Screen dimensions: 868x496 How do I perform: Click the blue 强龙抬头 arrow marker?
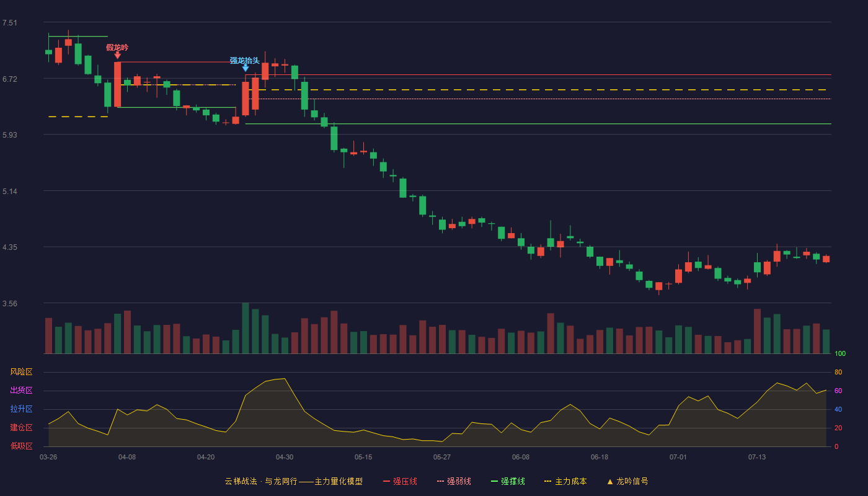[x=246, y=68]
